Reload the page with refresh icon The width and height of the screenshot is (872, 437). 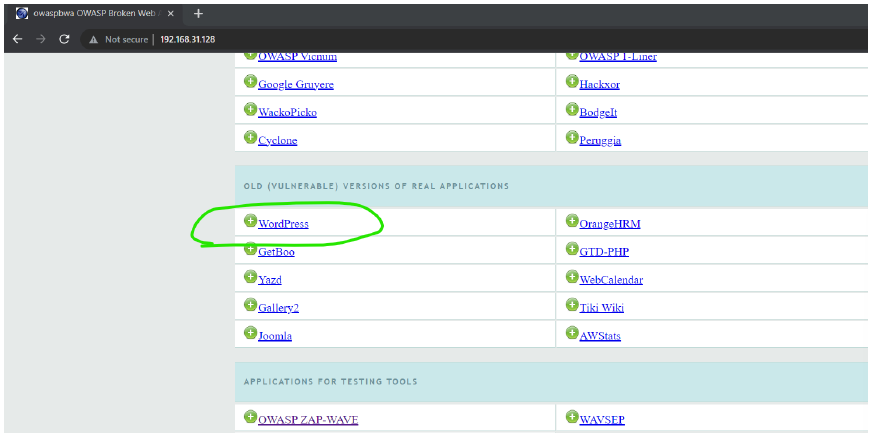[65, 39]
